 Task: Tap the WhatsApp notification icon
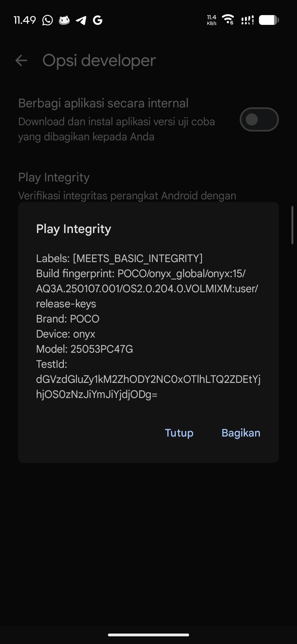coord(47,20)
